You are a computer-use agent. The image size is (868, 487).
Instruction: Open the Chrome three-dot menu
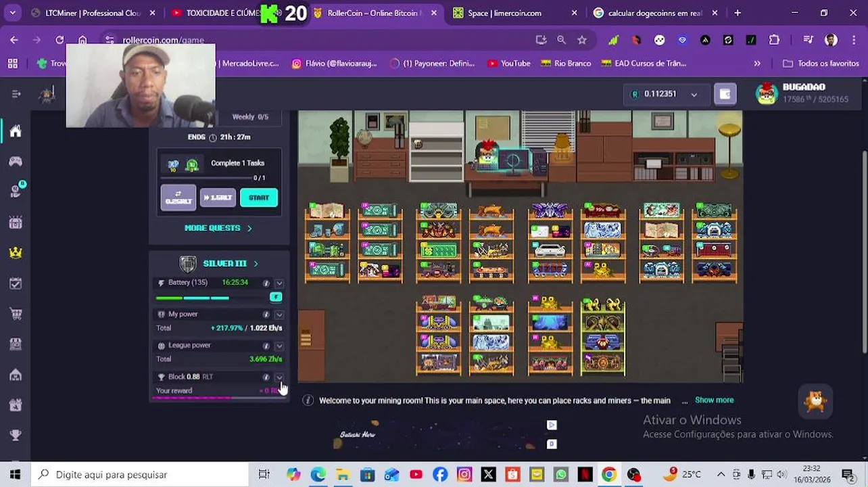(853, 40)
